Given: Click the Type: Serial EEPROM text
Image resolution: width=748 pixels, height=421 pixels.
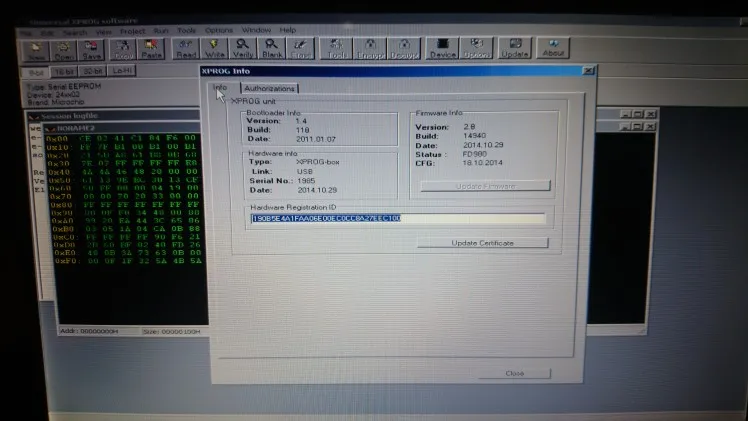Looking at the screenshot, I should (64, 87).
